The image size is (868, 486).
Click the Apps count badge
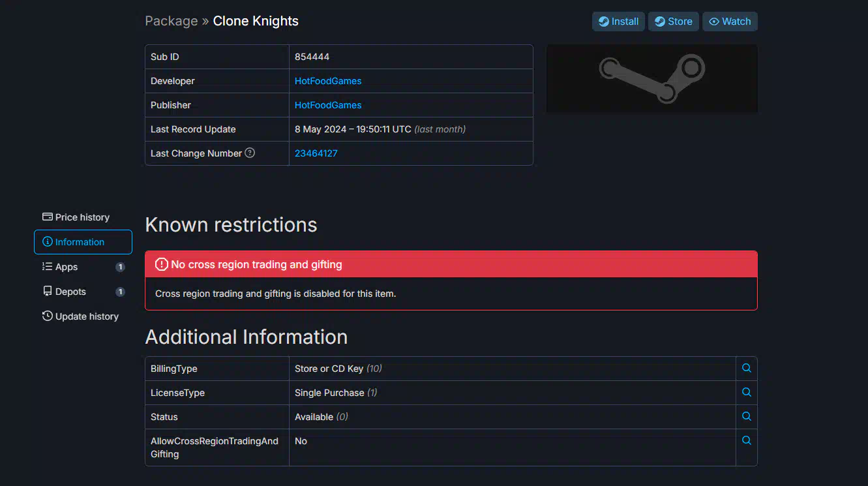coord(120,267)
